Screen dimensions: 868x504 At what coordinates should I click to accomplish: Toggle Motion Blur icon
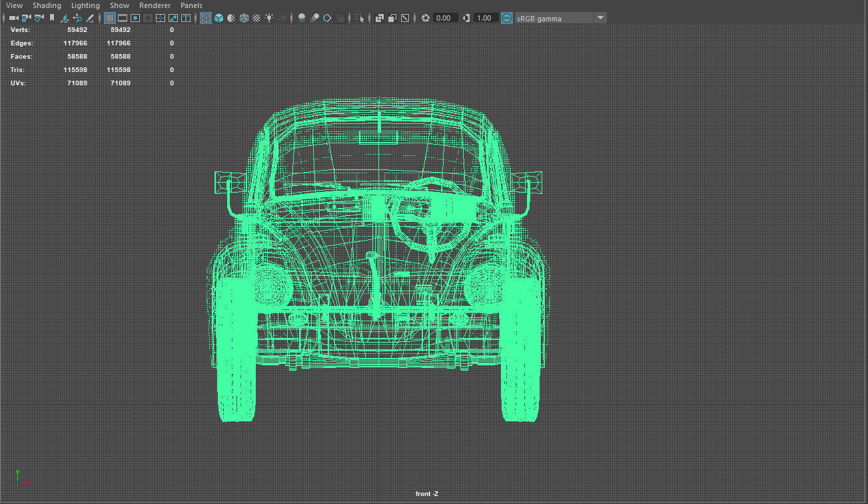pyautogui.click(x=314, y=18)
